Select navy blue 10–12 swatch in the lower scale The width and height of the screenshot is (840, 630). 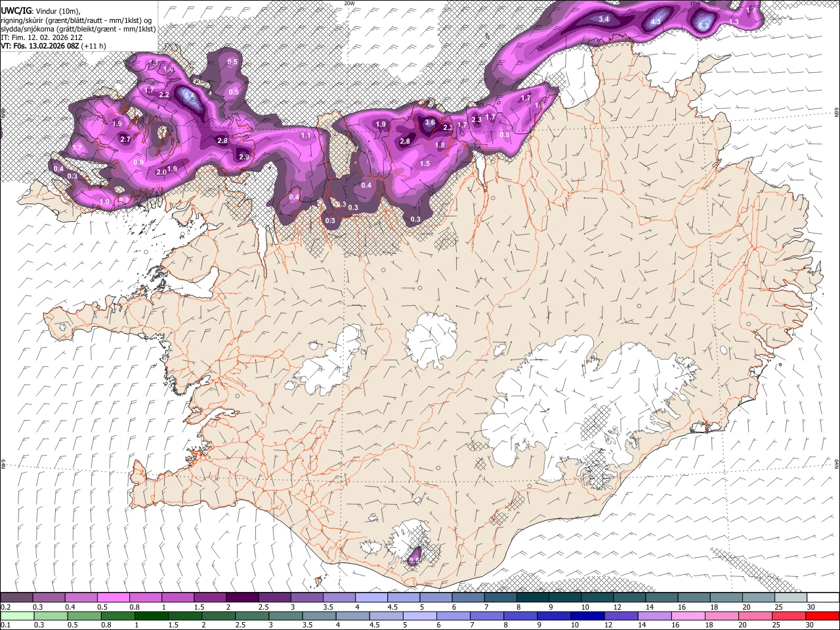pyautogui.click(x=587, y=616)
